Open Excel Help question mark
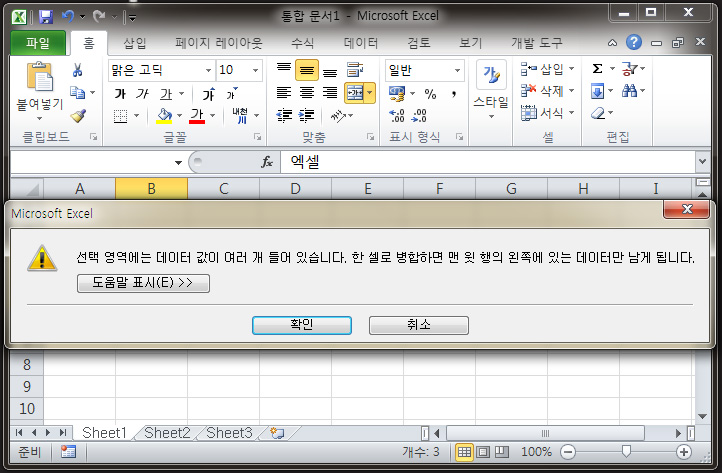722x473 pixels. [634, 42]
